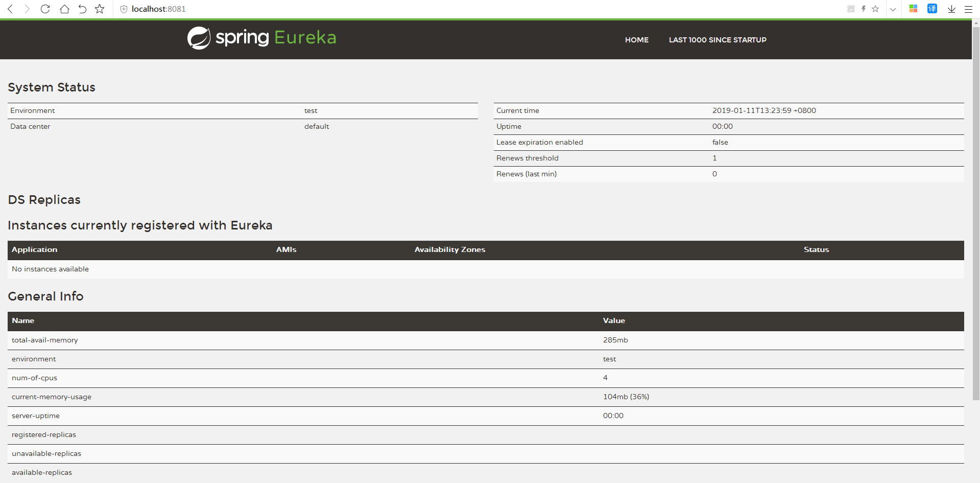
Task: Click the 'Availability Zones' column header
Action: coord(450,249)
